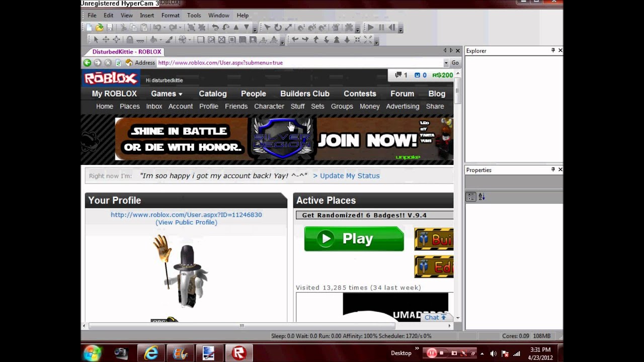Viewport: 644px width, 362px height.
Task: Click the Paste clipboard icon
Action: [144, 28]
